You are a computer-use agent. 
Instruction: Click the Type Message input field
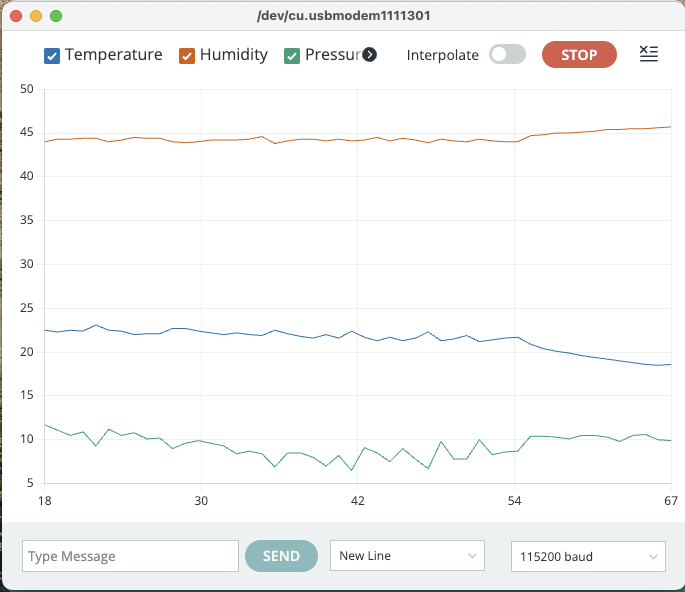click(x=130, y=556)
